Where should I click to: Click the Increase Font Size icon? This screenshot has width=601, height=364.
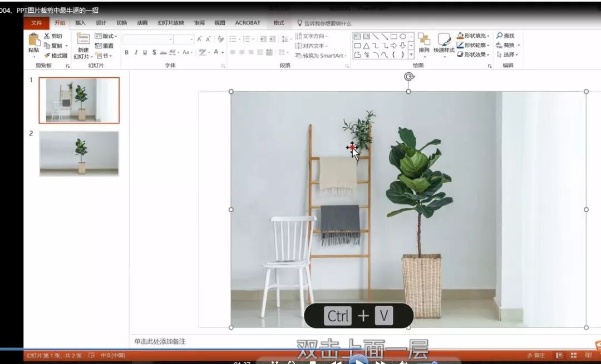(199, 39)
